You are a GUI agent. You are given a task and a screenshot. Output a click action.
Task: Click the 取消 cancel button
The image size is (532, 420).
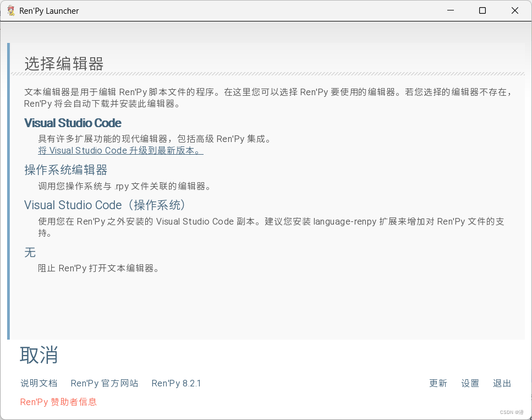[39, 355]
